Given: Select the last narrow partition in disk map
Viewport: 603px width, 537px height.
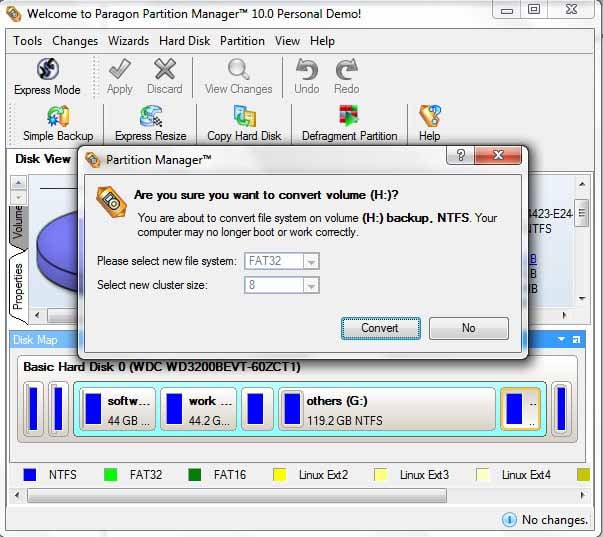Looking at the screenshot, I should [561, 409].
